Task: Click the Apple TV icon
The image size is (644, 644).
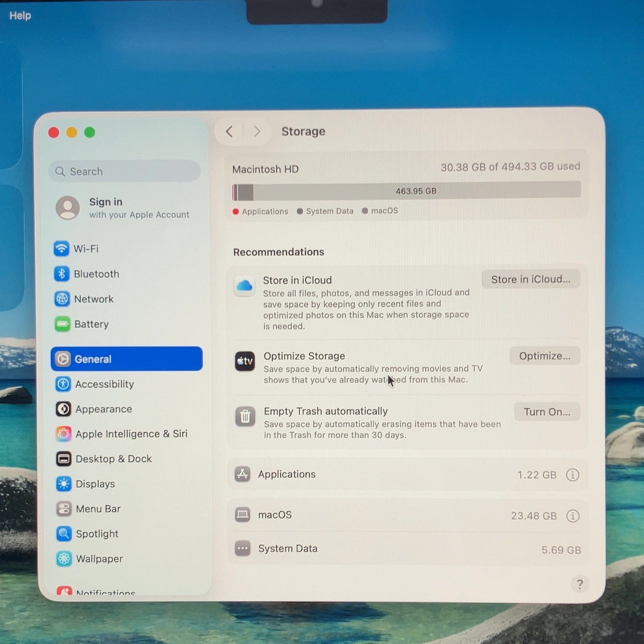Action: (245, 361)
